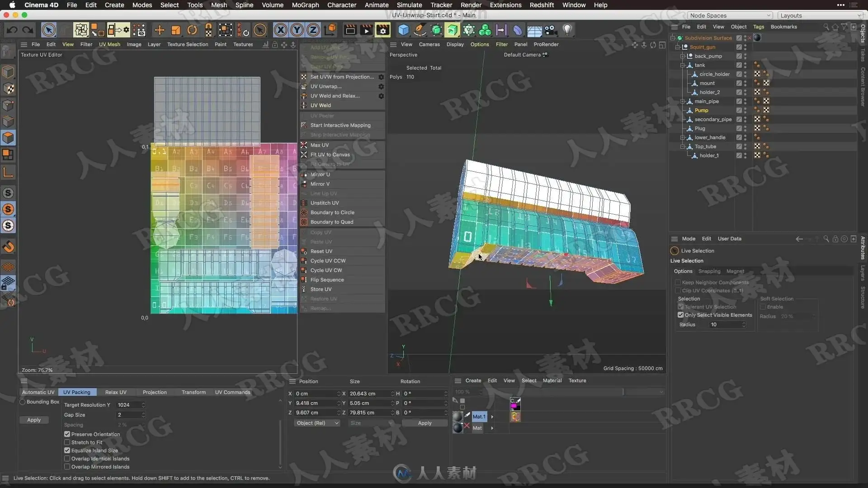This screenshot has width=868, height=488.
Task: Click the Gap Size input field
Action: point(129,415)
